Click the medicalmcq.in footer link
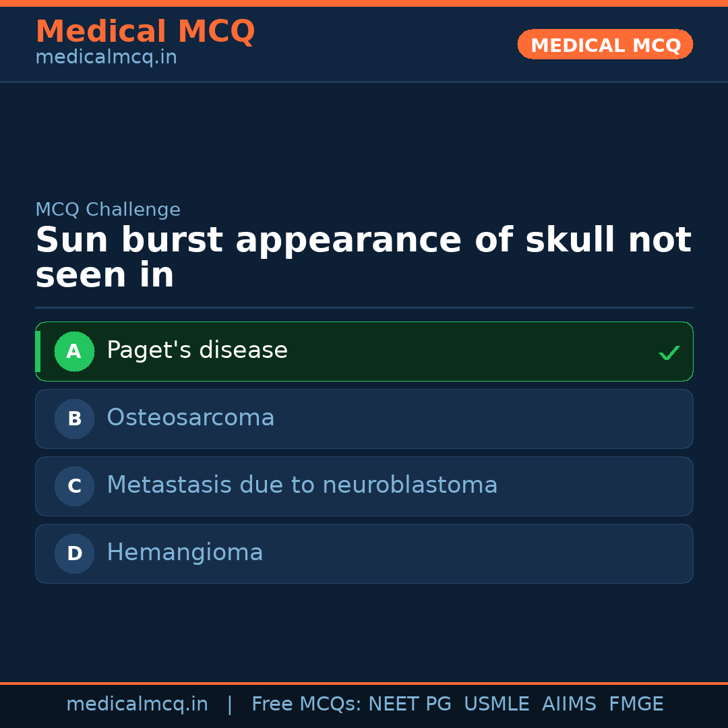The width and height of the screenshot is (728, 728). (x=138, y=704)
